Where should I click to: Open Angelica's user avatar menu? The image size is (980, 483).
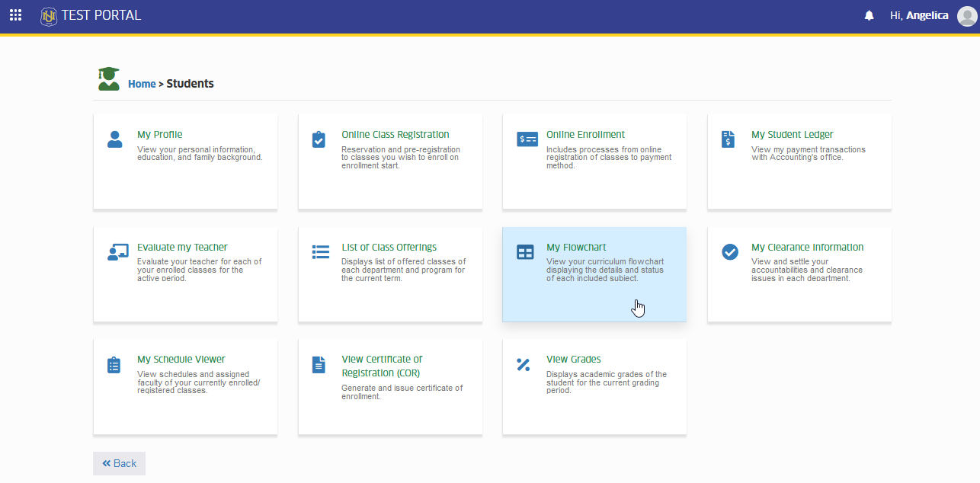[966, 16]
